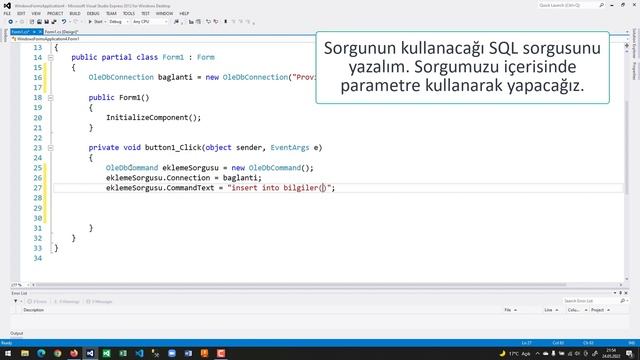Collapse the Form1 class on line 14
Screen dimensions: 640x360
pos(51,58)
